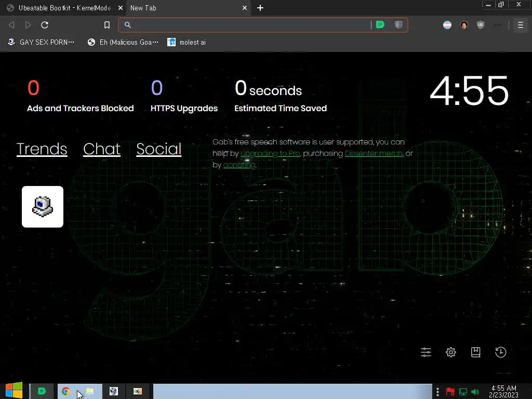Click the large 4:55 clock
Image resolution: width=532 pixels, height=399 pixels.
click(x=469, y=90)
